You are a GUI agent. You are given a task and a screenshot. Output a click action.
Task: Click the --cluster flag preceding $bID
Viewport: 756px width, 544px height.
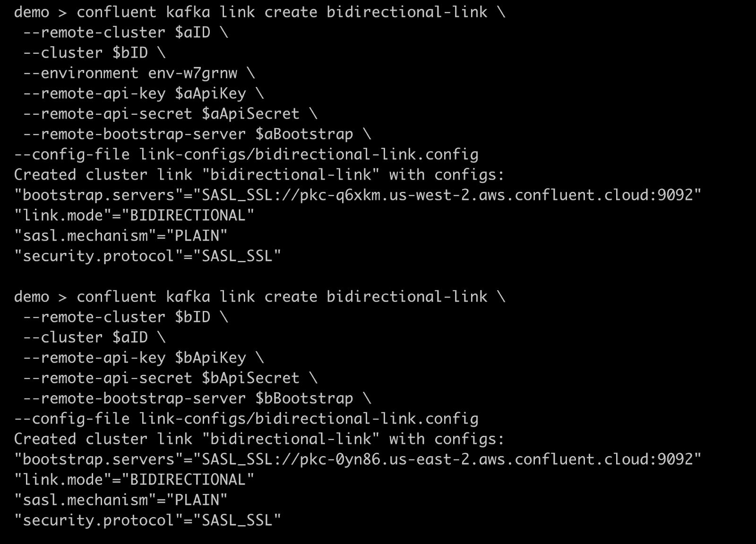click(63, 53)
